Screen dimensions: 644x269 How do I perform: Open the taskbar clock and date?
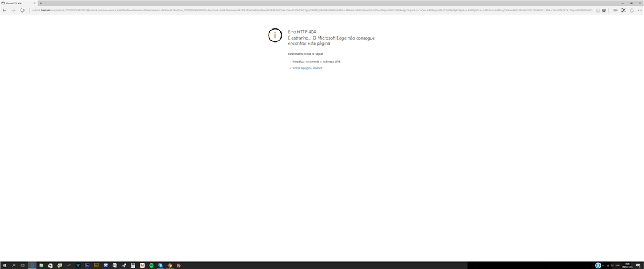[628, 265]
